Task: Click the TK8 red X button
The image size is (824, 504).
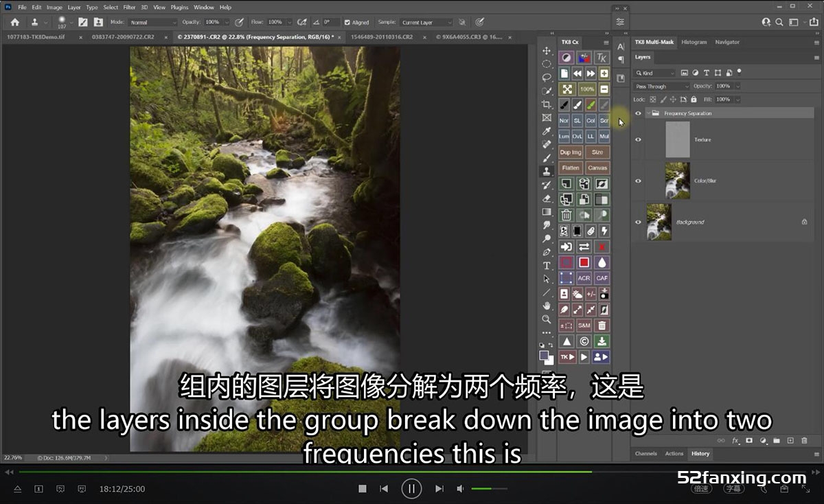Action: point(602,247)
